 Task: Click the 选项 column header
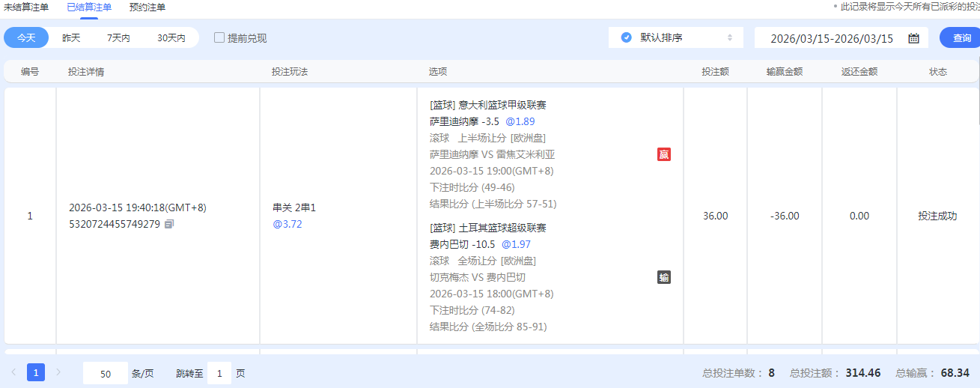click(438, 72)
